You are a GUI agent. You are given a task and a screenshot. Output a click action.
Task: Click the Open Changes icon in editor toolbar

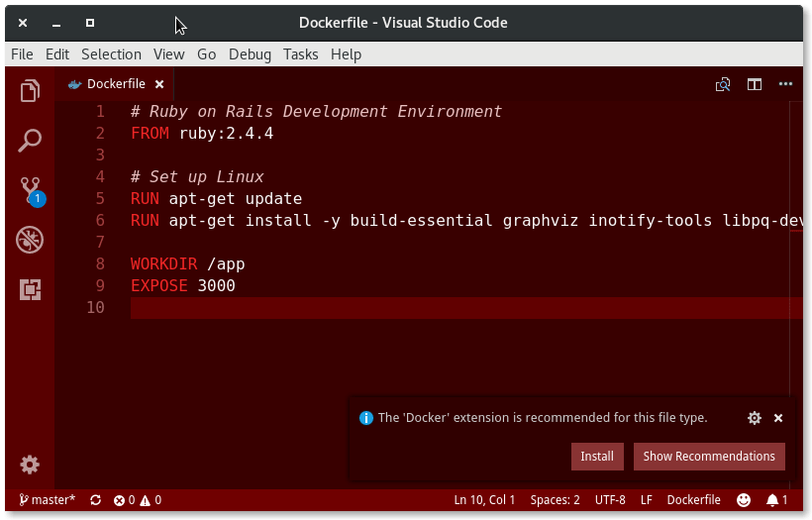723,84
